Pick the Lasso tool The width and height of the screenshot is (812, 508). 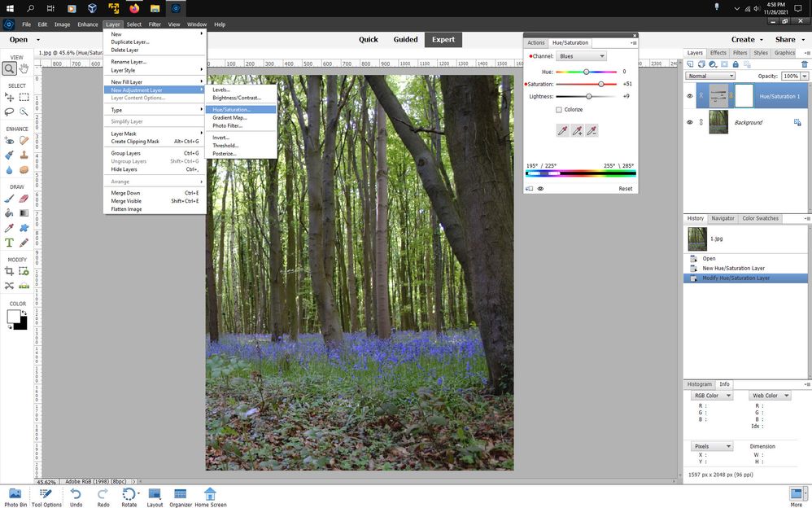tap(9, 112)
